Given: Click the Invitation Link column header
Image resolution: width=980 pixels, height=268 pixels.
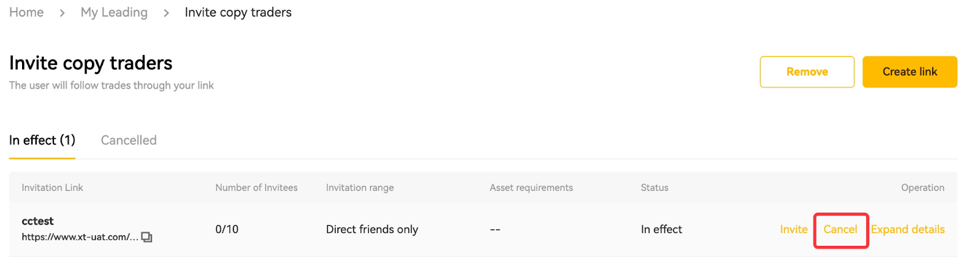Looking at the screenshot, I should coord(52,188).
